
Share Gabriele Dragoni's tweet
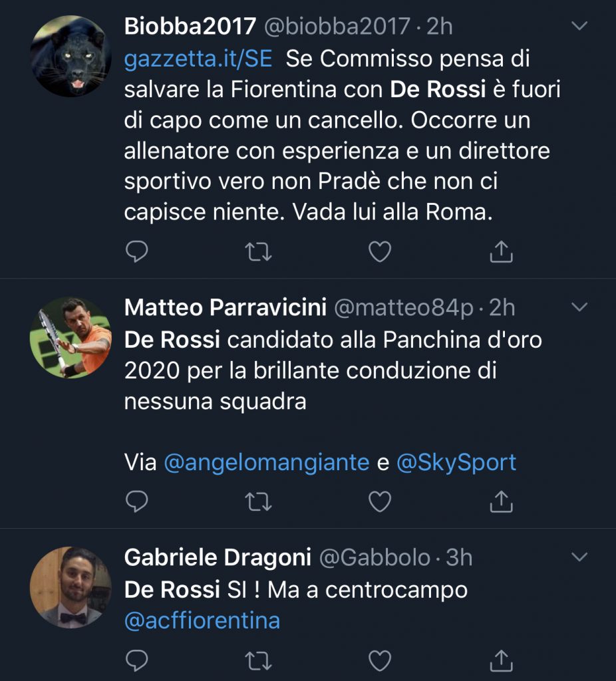(501, 660)
